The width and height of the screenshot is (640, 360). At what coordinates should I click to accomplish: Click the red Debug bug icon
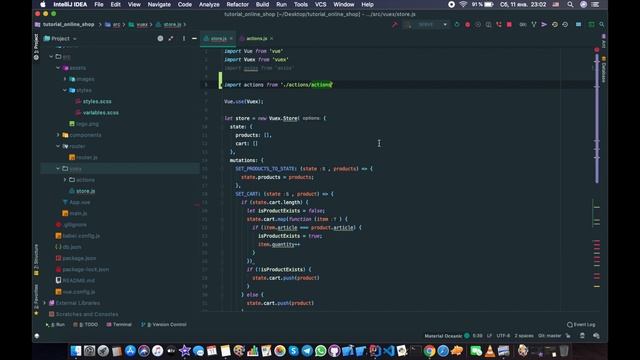467,24
